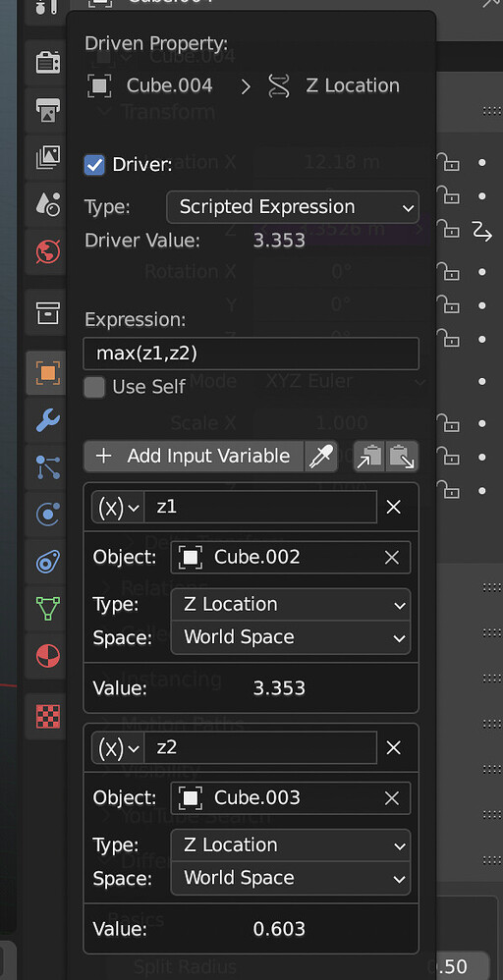Click Add Input Variable button
The height and width of the screenshot is (980, 503).
[194, 457]
